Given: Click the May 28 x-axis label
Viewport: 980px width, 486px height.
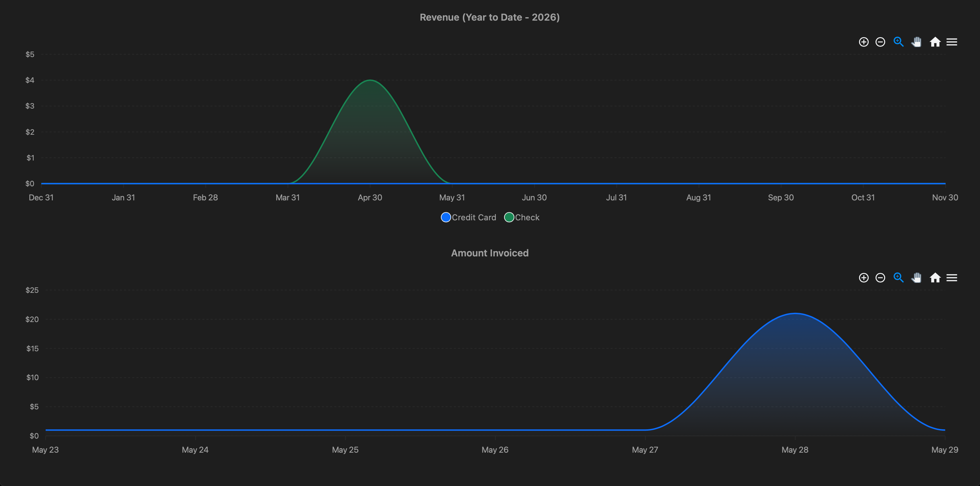Looking at the screenshot, I should (x=795, y=450).
